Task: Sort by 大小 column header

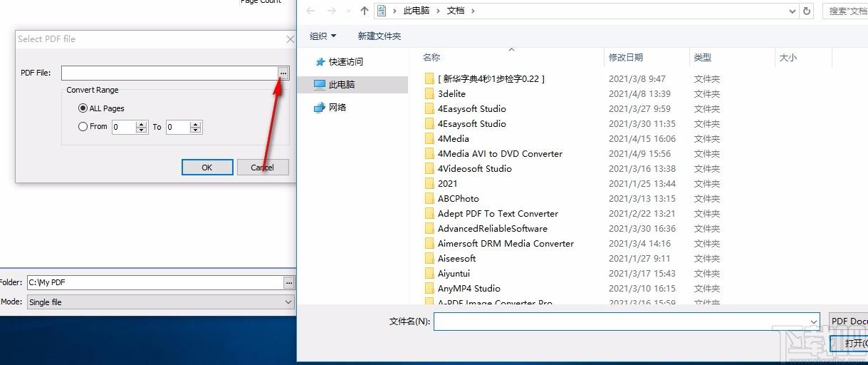Action: (788, 57)
